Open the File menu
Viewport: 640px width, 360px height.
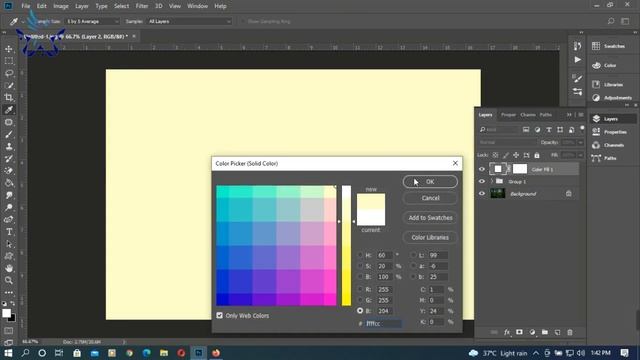click(26, 6)
